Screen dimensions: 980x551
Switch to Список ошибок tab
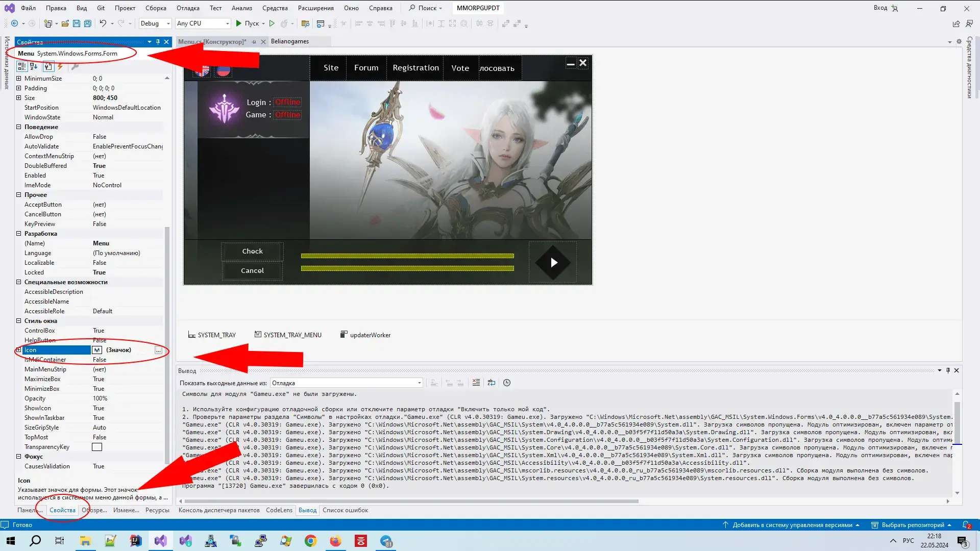[x=345, y=510]
